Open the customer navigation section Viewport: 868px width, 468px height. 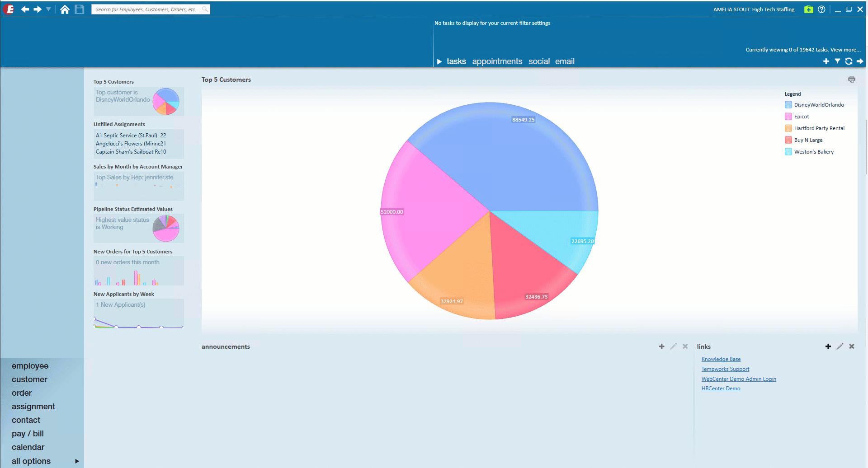[29, 379]
